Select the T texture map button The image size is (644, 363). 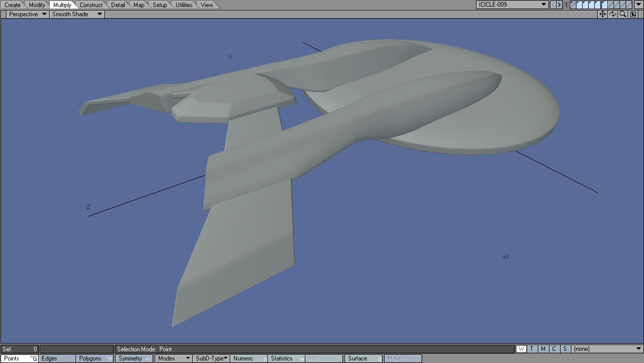532,349
